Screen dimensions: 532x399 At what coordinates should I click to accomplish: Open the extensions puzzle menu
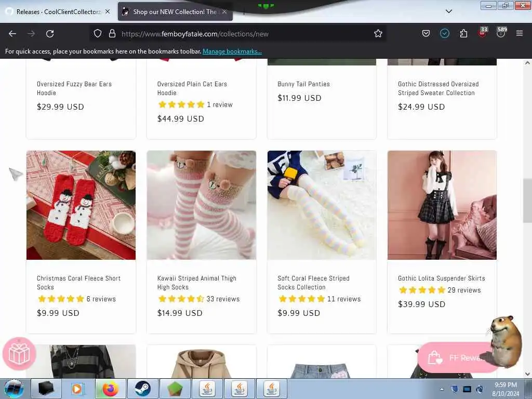(463, 33)
